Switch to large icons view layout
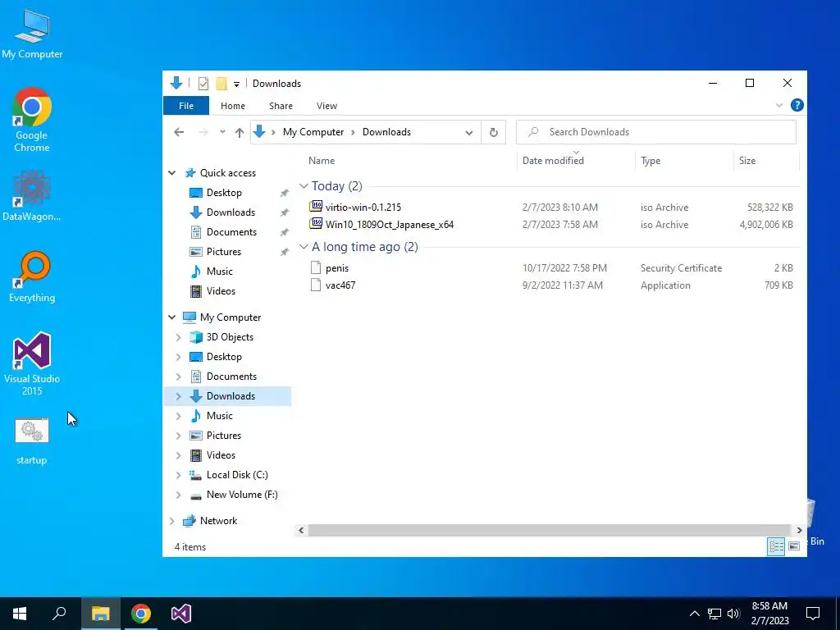 (794, 546)
